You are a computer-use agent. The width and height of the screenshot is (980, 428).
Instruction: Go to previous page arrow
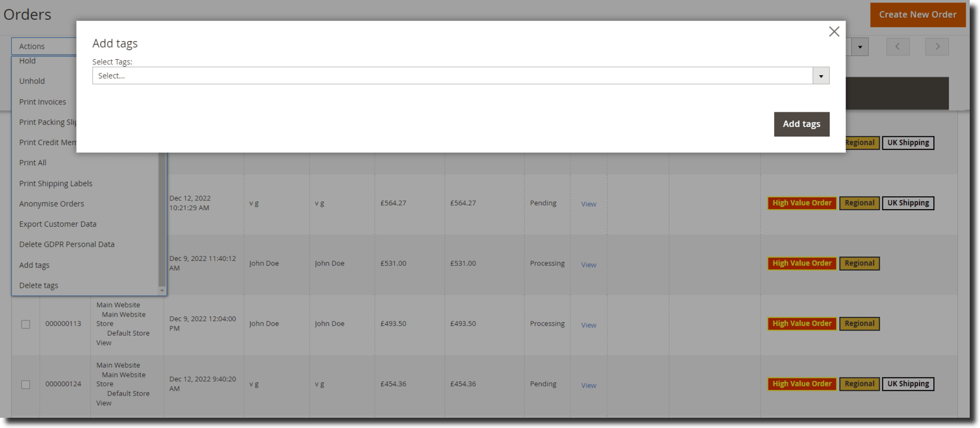coord(897,47)
